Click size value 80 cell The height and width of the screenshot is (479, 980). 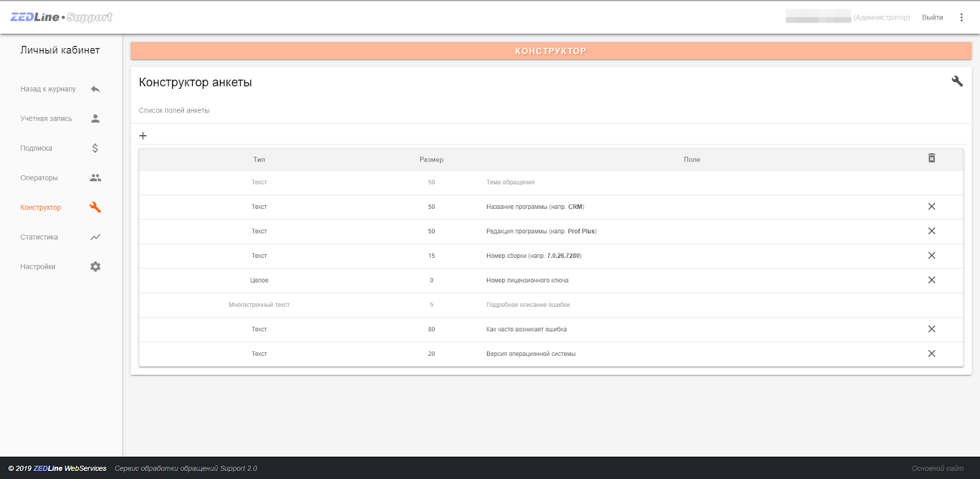click(431, 330)
